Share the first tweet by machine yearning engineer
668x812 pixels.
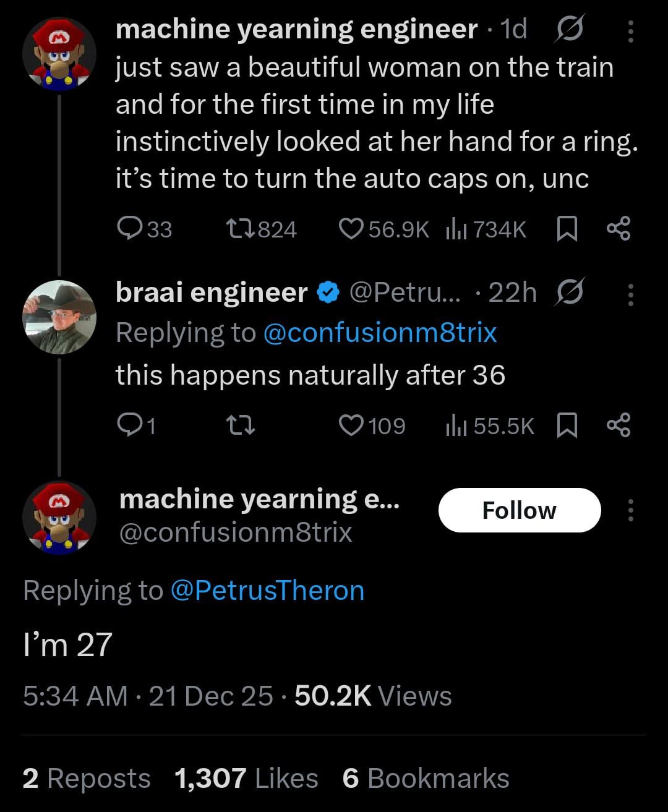(x=618, y=229)
